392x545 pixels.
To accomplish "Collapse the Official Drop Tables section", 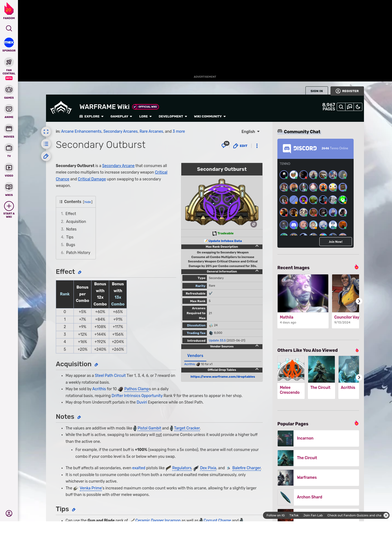I will click(257, 369).
